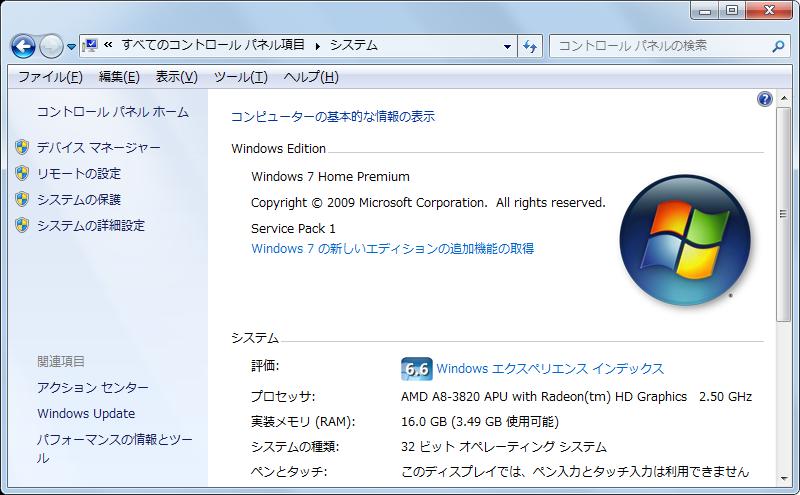Open the recent pages dropdown arrow

pyautogui.click(x=69, y=47)
